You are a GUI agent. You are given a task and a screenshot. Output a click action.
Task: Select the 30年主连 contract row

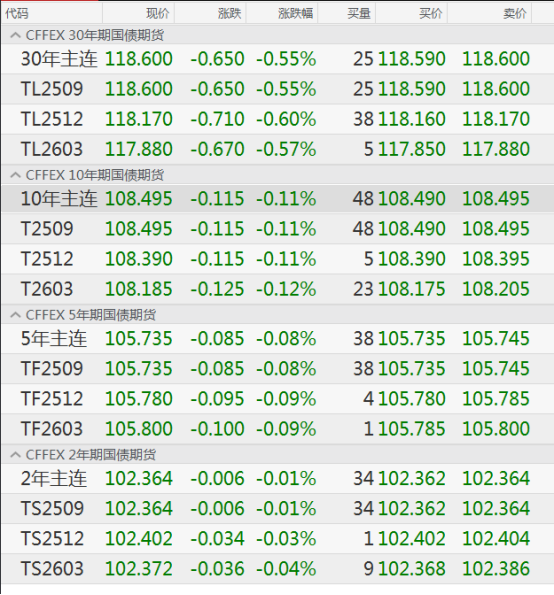(x=277, y=59)
